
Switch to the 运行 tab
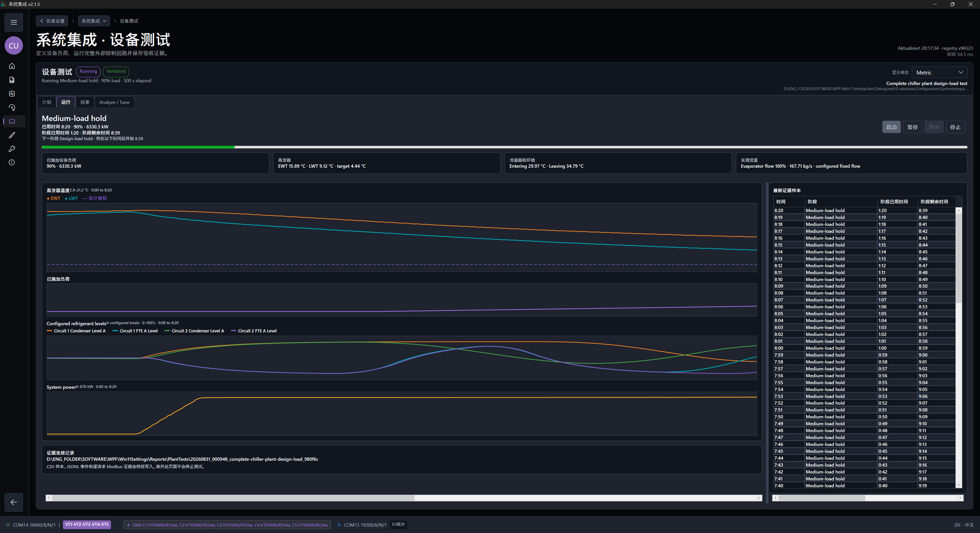[66, 102]
